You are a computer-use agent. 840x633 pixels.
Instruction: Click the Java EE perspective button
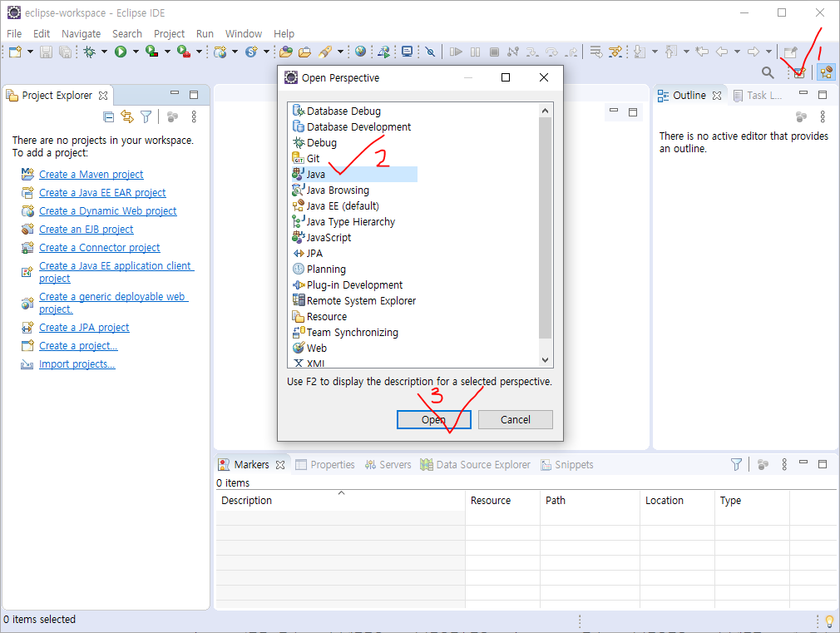click(826, 72)
